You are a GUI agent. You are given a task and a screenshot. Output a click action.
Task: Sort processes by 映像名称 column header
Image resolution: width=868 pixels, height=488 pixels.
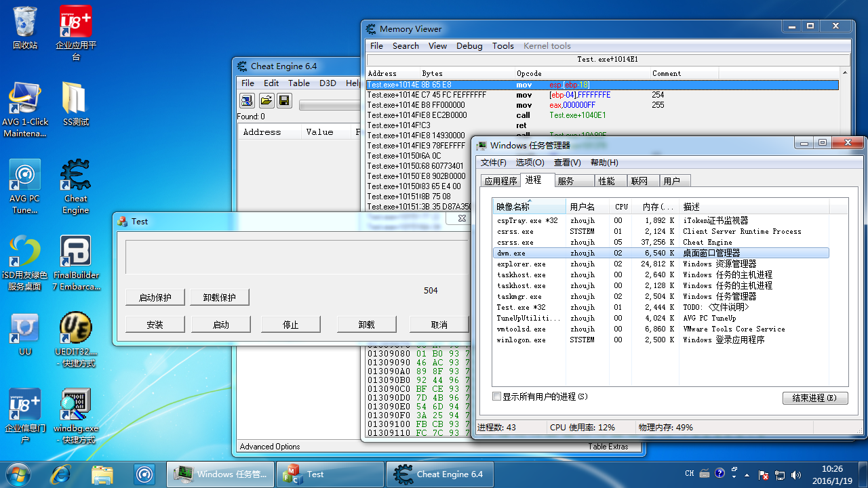[530, 207]
